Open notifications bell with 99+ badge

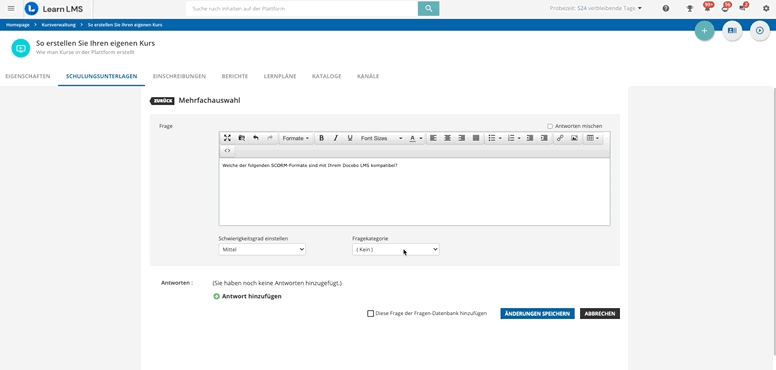(708, 7)
